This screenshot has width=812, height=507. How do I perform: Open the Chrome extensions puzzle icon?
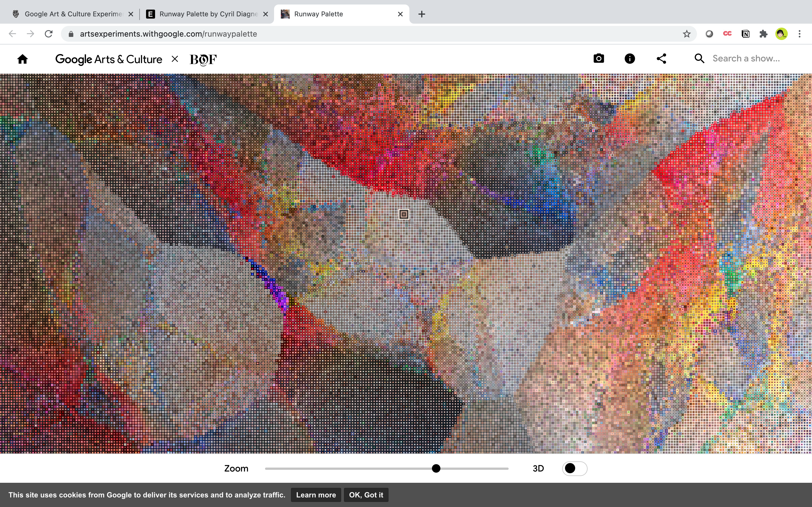click(x=763, y=34)
